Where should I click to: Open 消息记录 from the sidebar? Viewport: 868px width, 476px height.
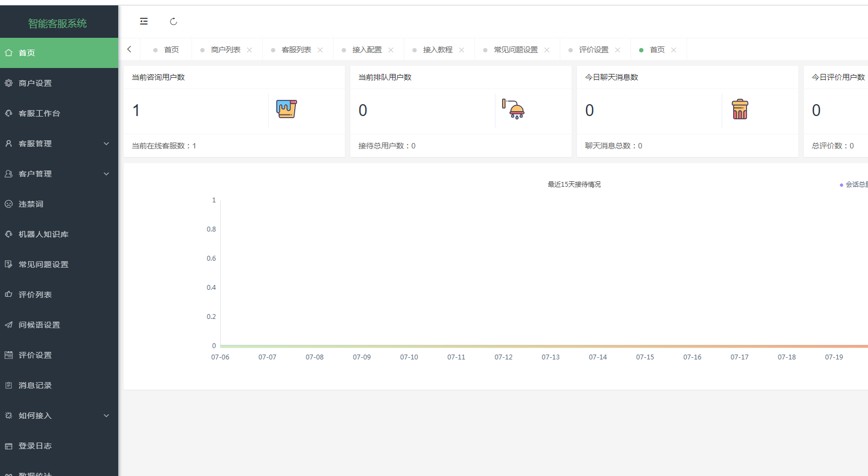coord(59,385)
